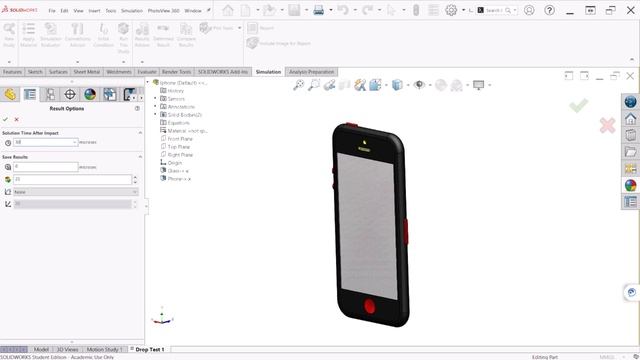Open the Simulation menu

(132, 11)
